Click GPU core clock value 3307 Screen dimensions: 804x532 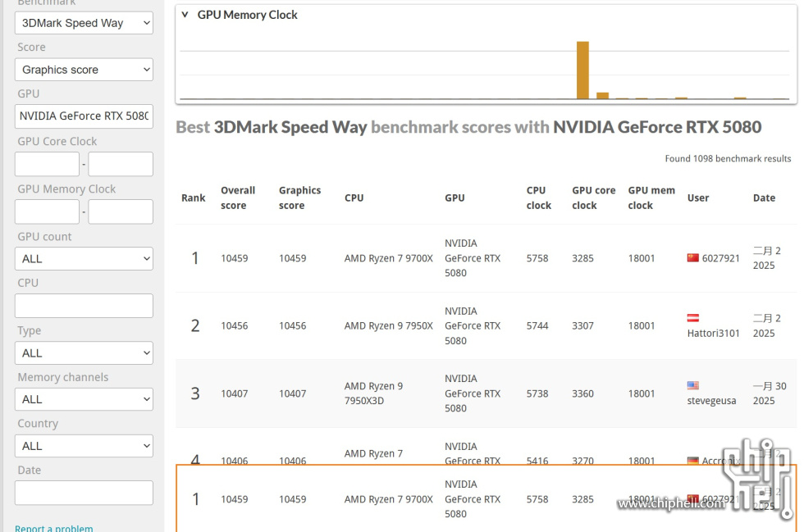583,326
